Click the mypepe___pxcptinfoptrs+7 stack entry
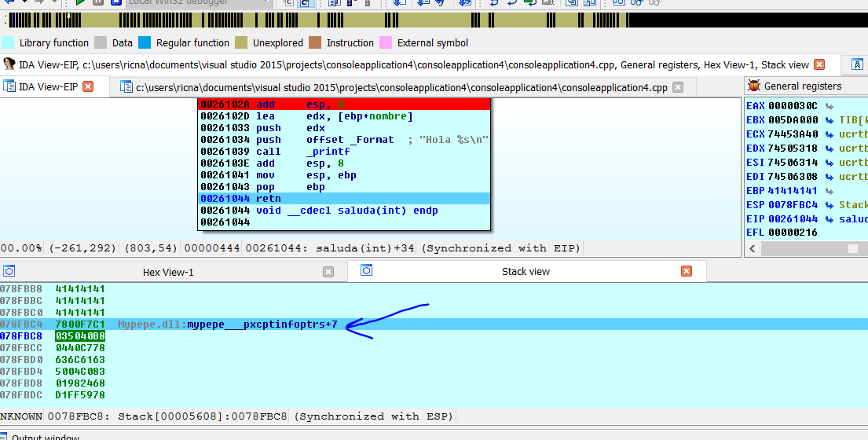 262,324
